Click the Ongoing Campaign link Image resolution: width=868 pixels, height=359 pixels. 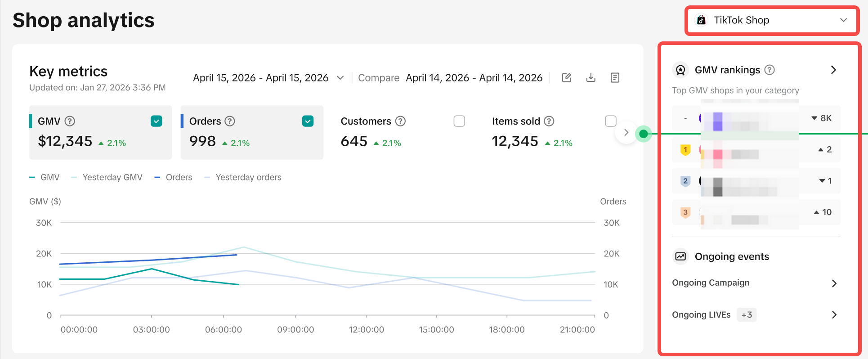[711, 283]
